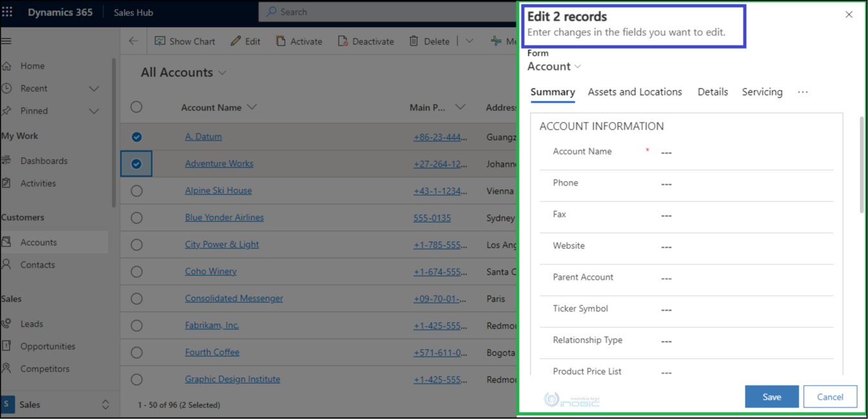
Task: Switch to the Summary tab
Action: (552, 92)
